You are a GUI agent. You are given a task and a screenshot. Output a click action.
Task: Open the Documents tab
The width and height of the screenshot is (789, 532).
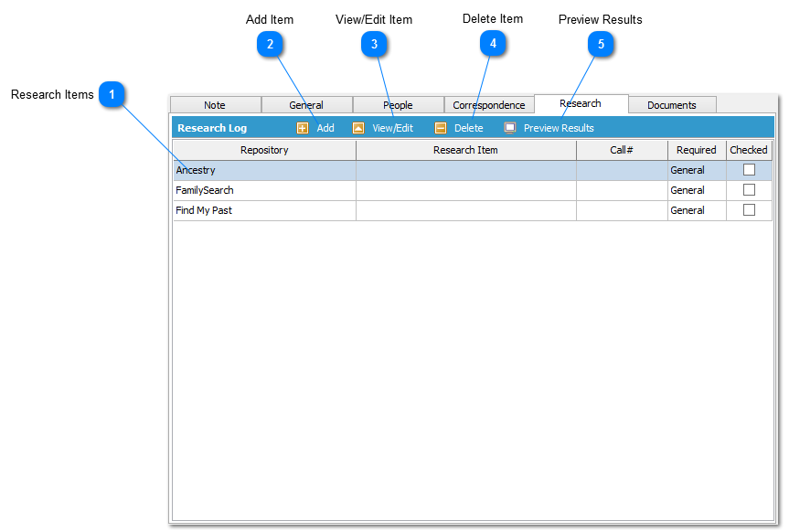point(672,104)
